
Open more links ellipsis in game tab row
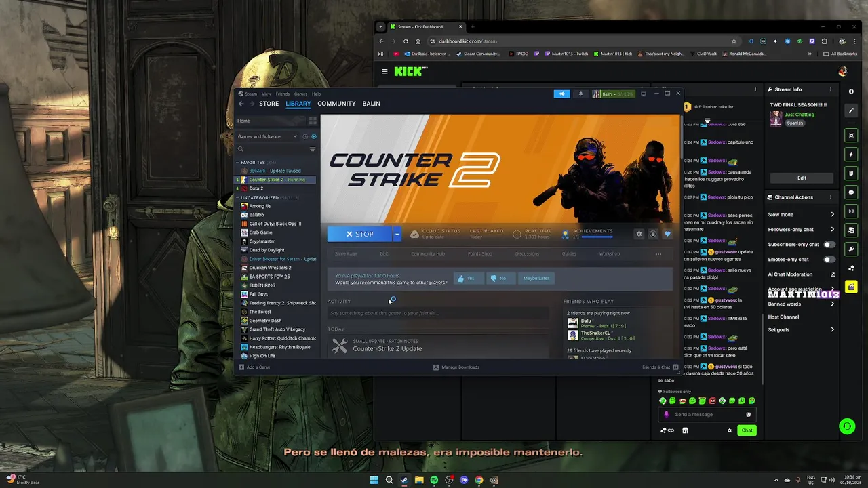pyautogui.click(x=658, y=253)
